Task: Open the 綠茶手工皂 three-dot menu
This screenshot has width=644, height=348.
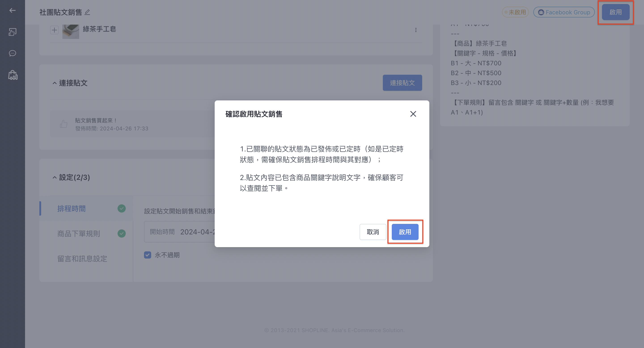Action: (416, 30)
